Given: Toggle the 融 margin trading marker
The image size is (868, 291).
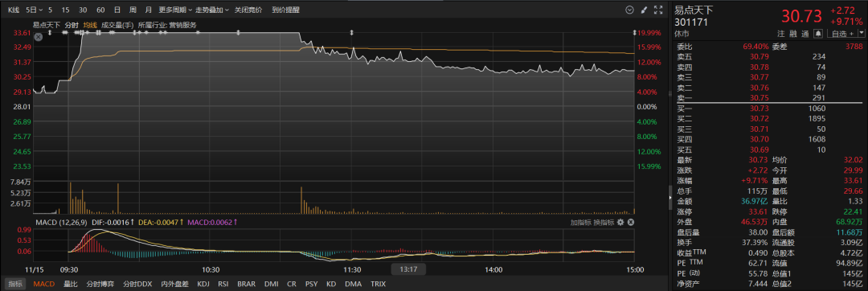Looking at the screenshot, I should click(792, 34).
